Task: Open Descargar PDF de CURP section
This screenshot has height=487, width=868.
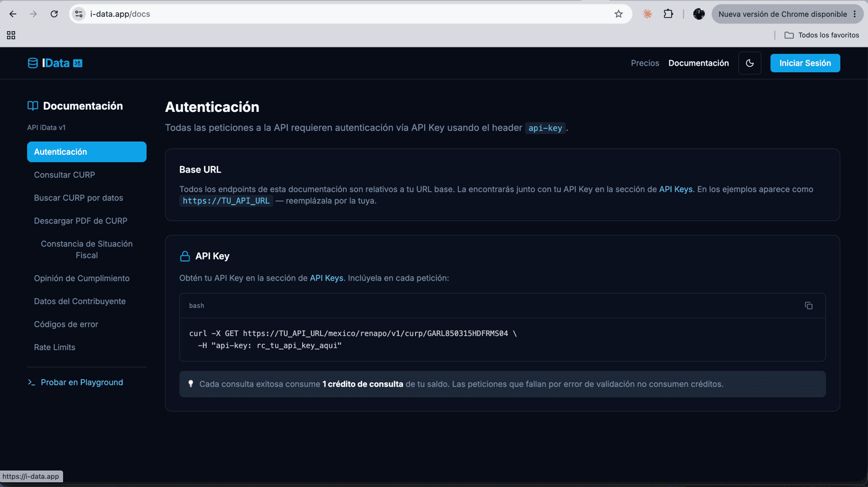Action: tap(87, 221)
